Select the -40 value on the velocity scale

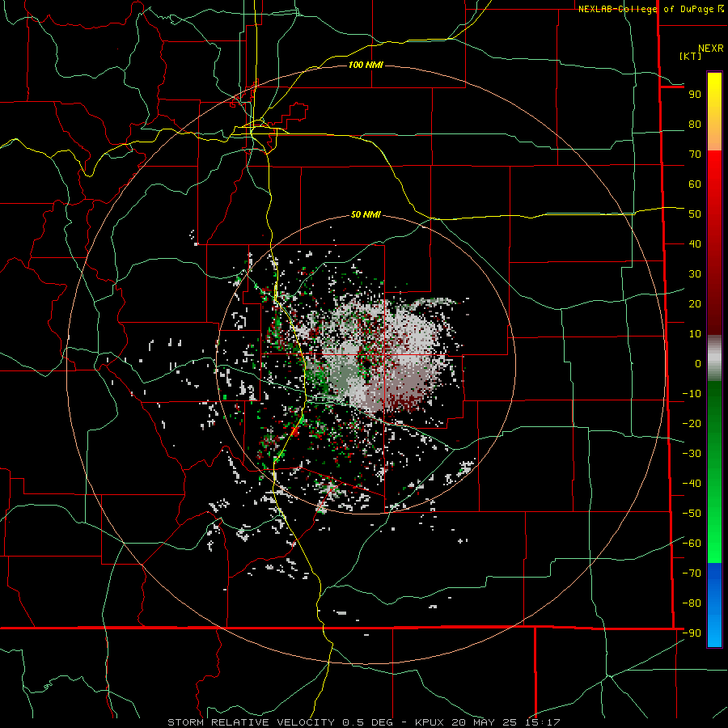tap(692, 484)
